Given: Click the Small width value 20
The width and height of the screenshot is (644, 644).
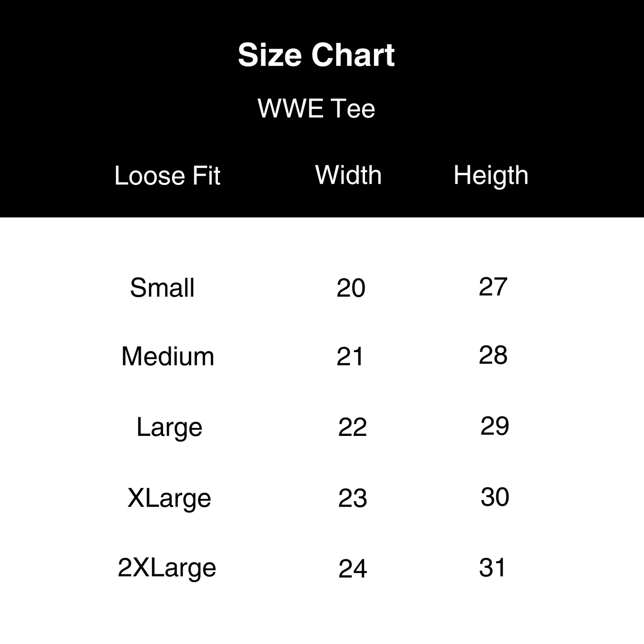Looking at the screenshot, I should [x=351, y=288].
